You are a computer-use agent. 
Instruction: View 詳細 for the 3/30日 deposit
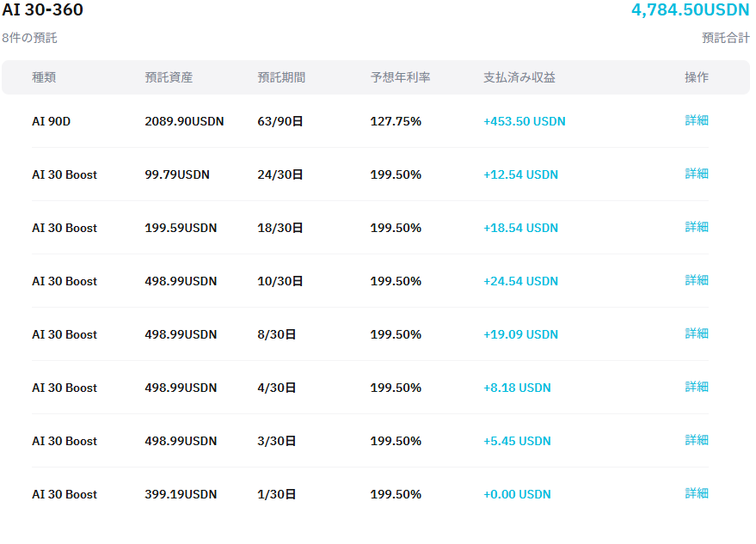point(697,440)
